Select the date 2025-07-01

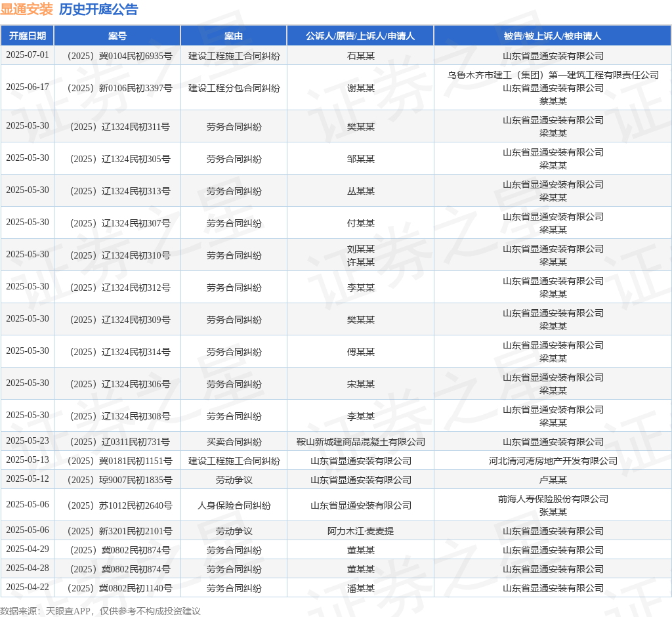point(28,55)
